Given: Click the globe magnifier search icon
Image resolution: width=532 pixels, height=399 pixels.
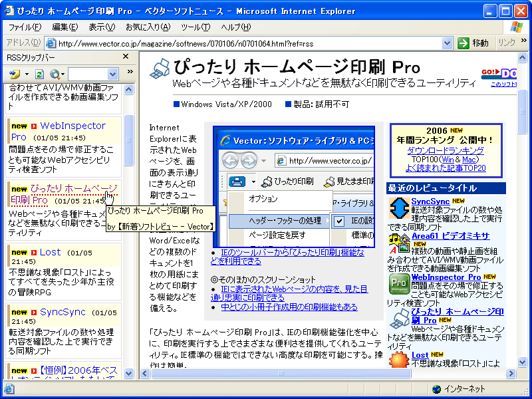Looking at the screenshot, I should (55, 74).
